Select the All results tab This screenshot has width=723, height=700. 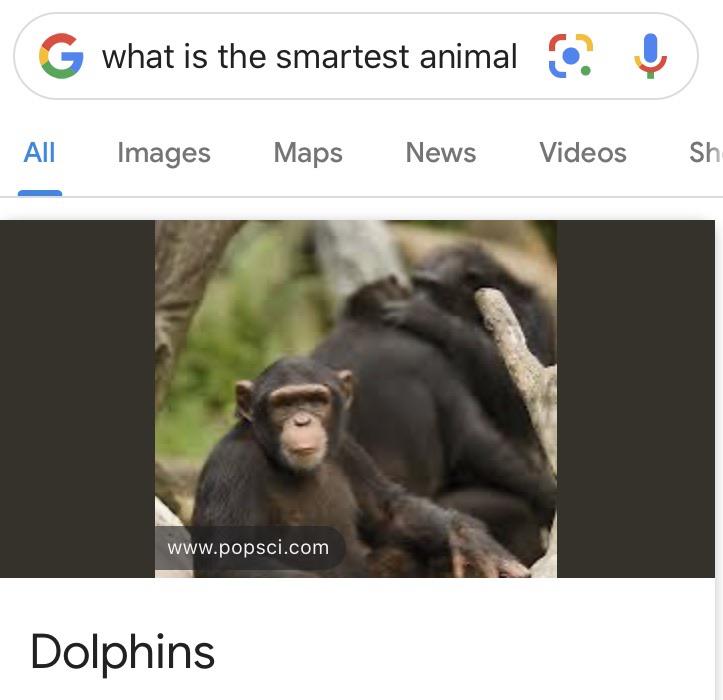[x=39, y=153]
